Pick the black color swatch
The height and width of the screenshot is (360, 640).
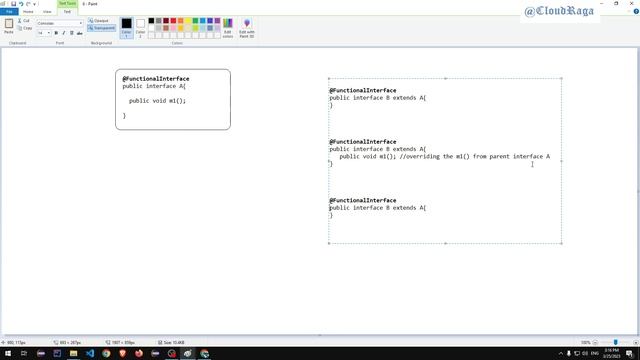[x=151, y=20]
